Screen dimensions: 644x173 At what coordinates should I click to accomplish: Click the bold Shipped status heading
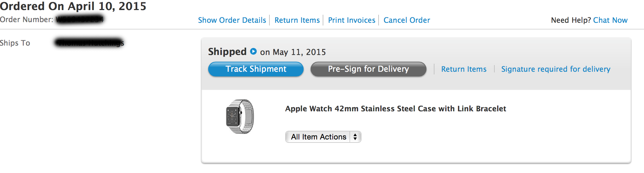pyautogui.click(x=227, y=52)
